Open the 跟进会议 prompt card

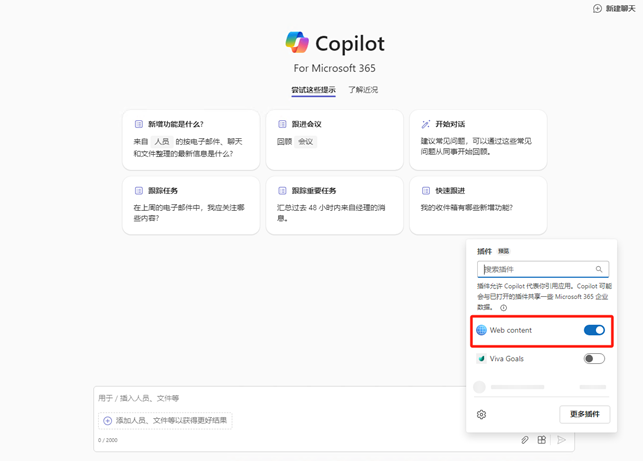coord(335,140)
